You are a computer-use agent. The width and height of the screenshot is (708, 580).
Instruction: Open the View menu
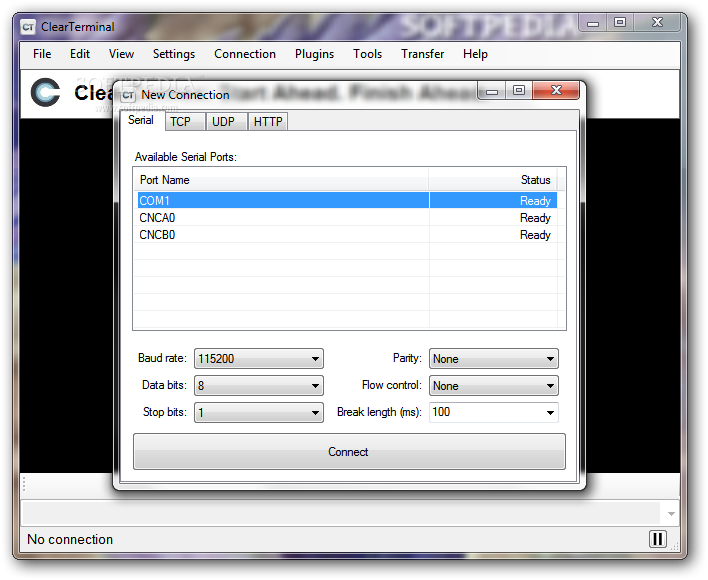121,54
